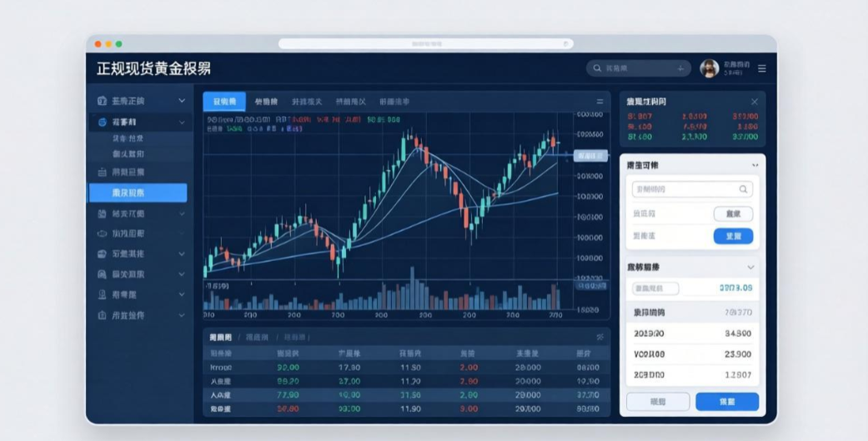Click the globe icon in the sidebar
Image resolution: width=868 pixels, height=441 pixels.
[103, 123]
